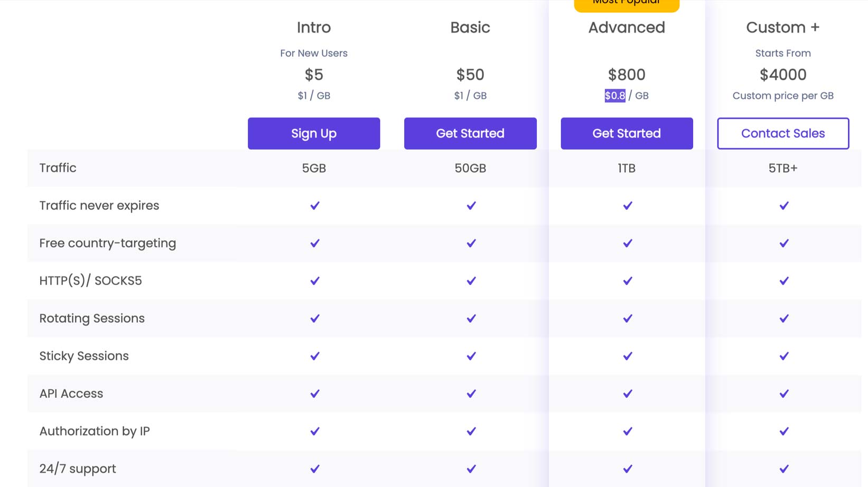Click the Advanced checkmark for Authorization by IP
The height and width of the screenshot is (487, 868).
pyautogui.click(x=628, y=431)
